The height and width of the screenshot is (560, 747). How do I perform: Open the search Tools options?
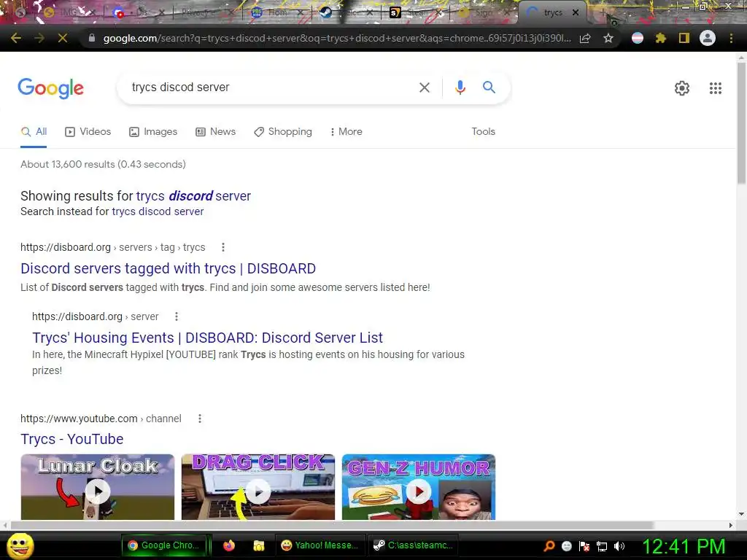tap(483, 131)
